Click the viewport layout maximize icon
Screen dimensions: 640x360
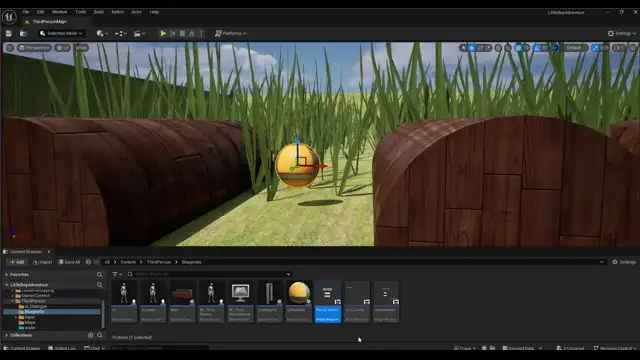tap(632, 48)
